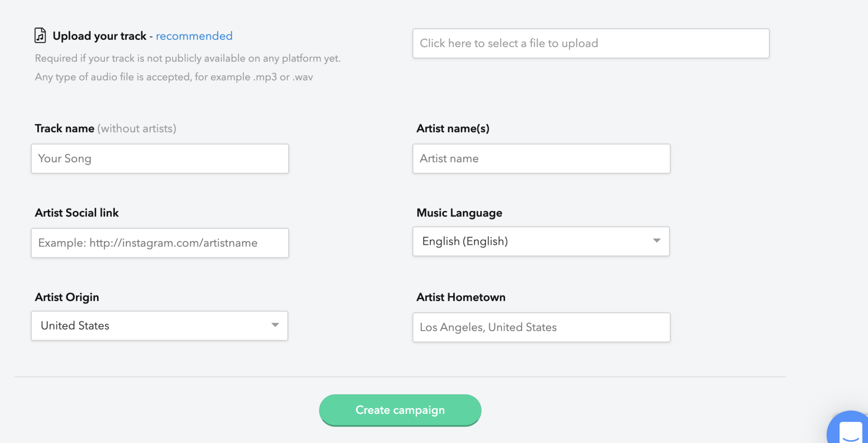The height and width of the screenshot is (443, 868).
Task: Focus the Track name "Your Song" field
Action: [x=160, y=158]
